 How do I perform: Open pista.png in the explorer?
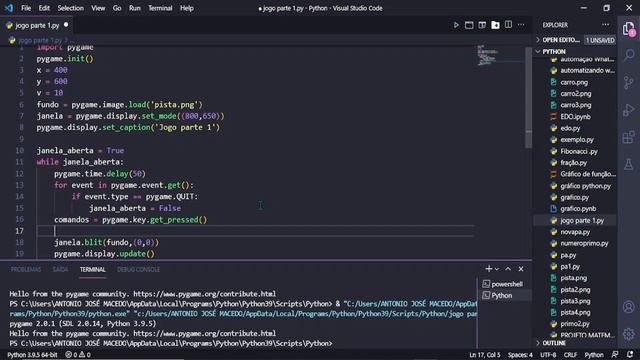(573, 278)
